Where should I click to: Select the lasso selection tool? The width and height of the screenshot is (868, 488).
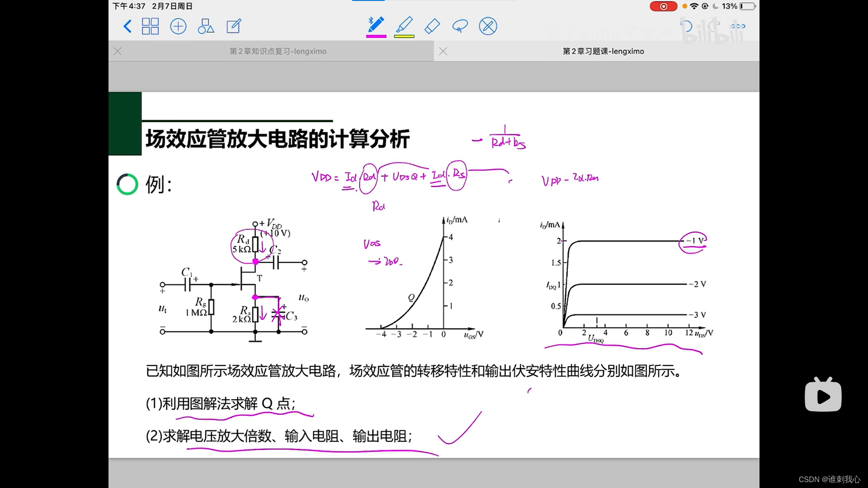[x=460, y=26]
